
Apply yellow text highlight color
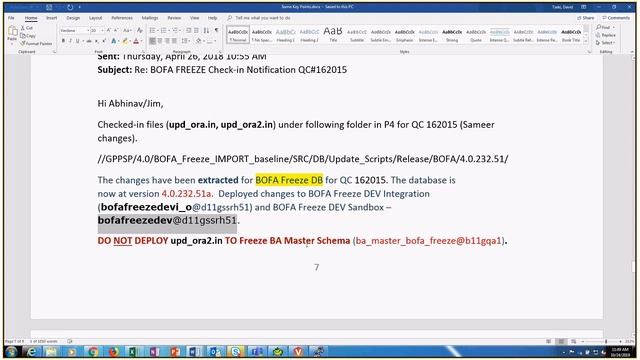coord(126,41)
